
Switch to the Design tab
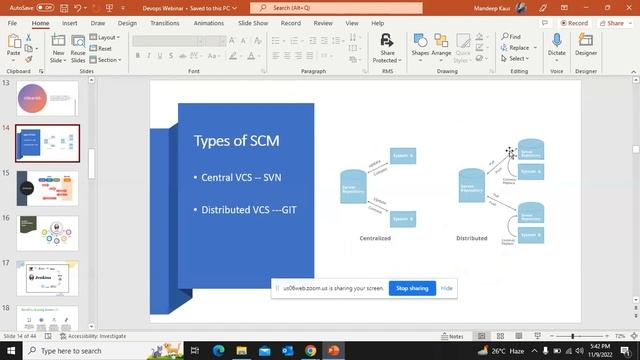(127, 23)
